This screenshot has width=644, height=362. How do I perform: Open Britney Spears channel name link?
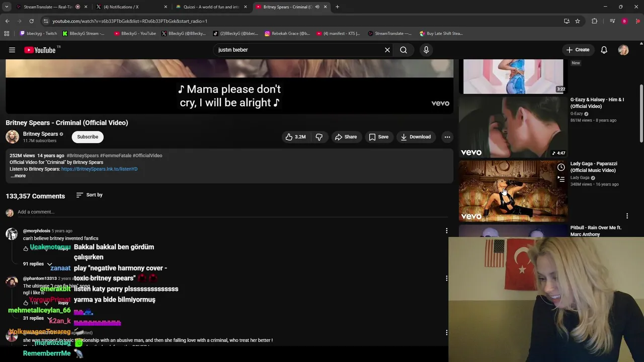click(x=40, y=134)
